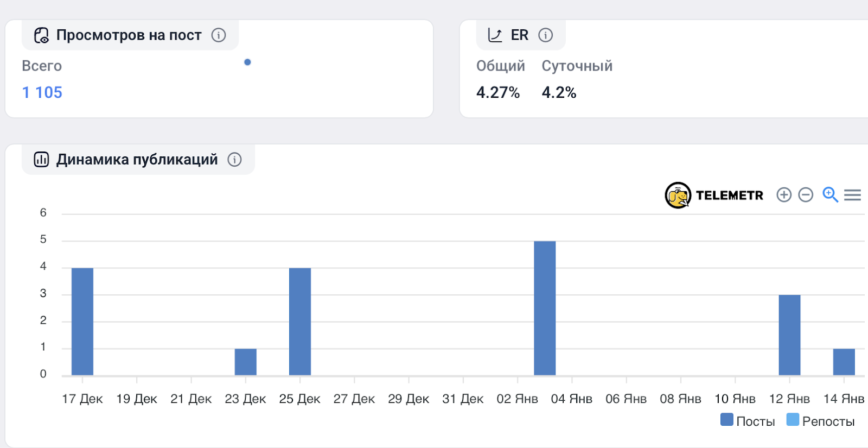Click the ER chart-arrow icon
The width and height of the screenshot is (868, 448).
tap(495, 35)
